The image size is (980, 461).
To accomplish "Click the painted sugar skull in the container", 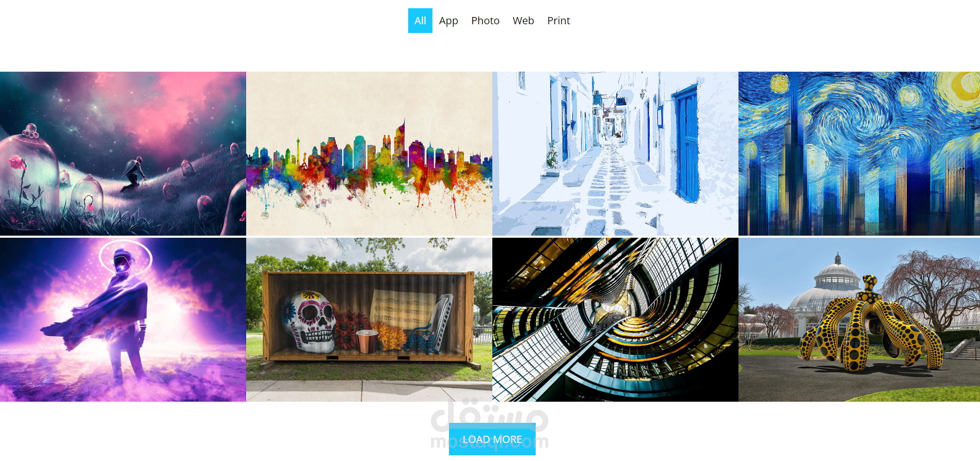I will click(309, 322).
